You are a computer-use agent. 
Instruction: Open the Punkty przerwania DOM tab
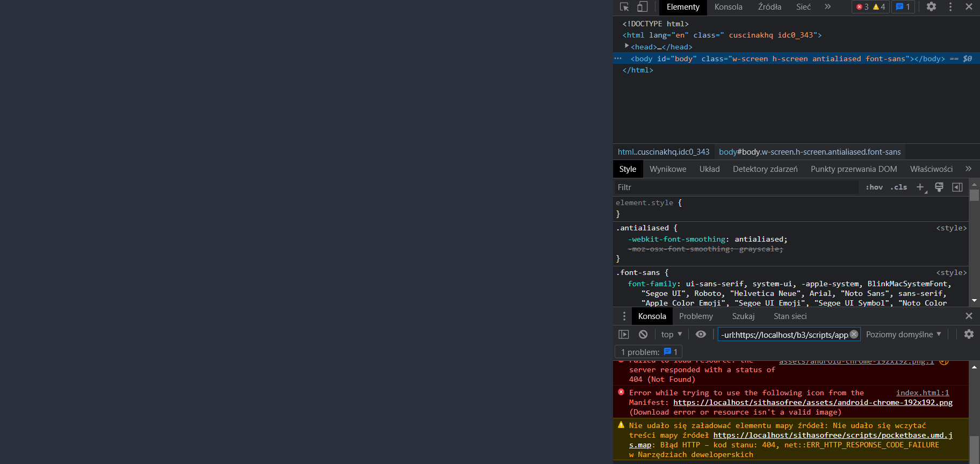(854, 169)
